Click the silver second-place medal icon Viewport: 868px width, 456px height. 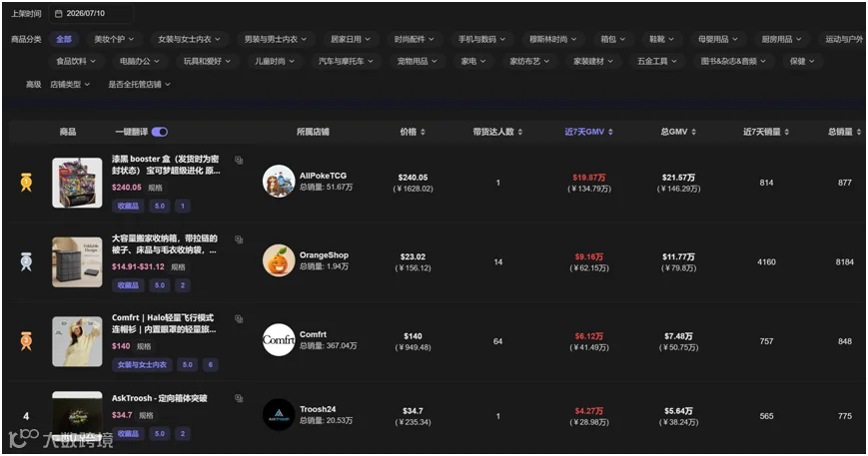coord(26,261)
